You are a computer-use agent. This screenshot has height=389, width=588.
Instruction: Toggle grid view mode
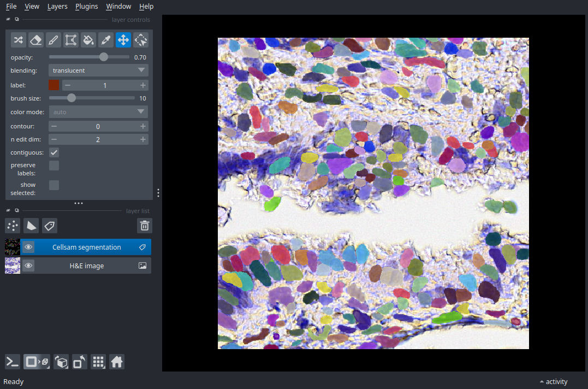tap(98, 362)
